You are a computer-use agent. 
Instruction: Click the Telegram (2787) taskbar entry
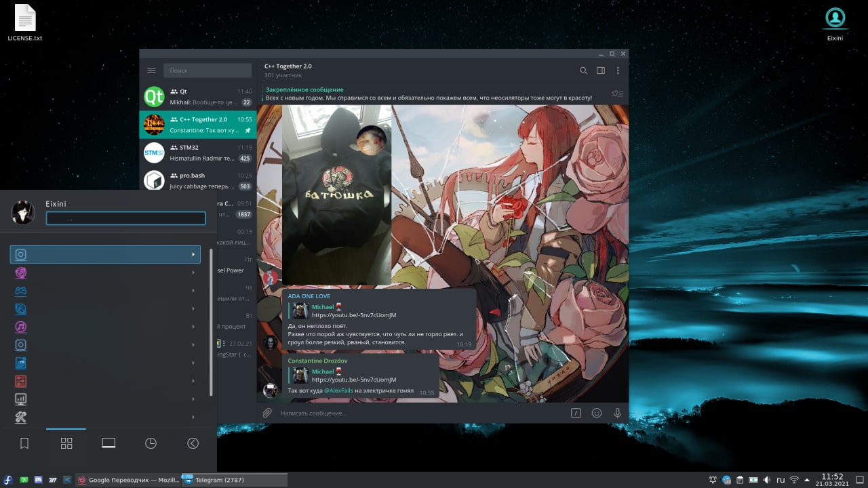(234, 480)
